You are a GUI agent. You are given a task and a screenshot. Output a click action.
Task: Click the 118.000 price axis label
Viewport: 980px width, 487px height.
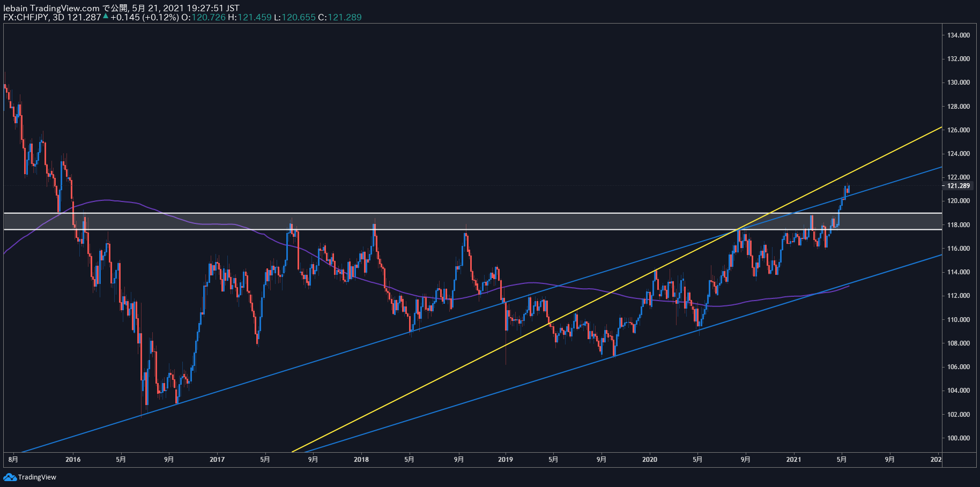coord(959,225)
